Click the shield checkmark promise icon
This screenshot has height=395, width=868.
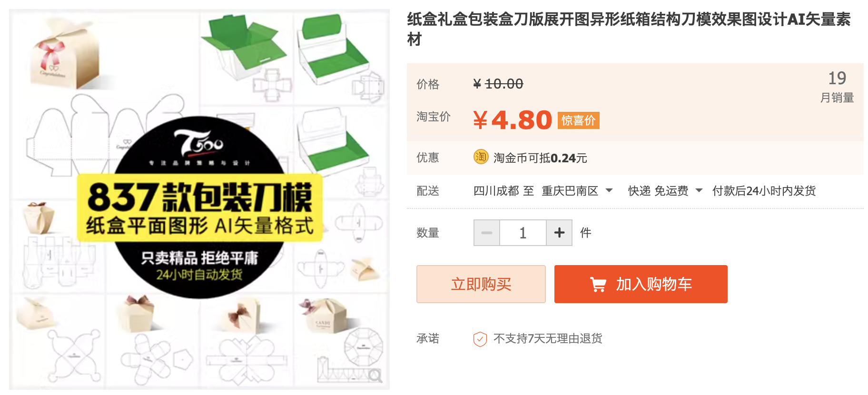pos(480,339)
